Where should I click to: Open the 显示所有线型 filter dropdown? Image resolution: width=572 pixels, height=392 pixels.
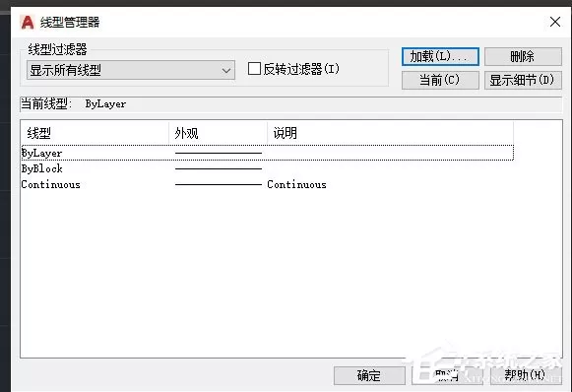tap(131, 70)
